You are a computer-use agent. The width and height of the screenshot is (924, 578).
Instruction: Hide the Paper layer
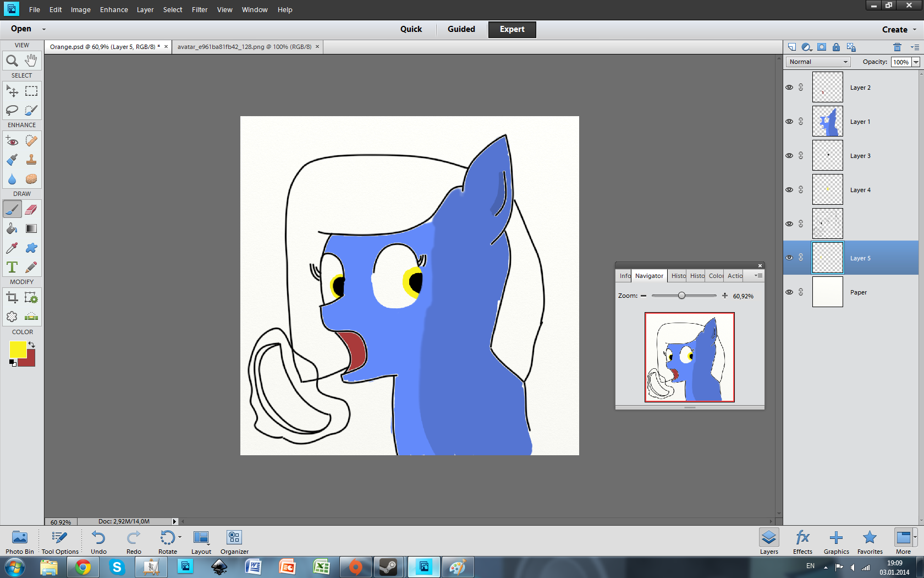click(x=789, y=292)
